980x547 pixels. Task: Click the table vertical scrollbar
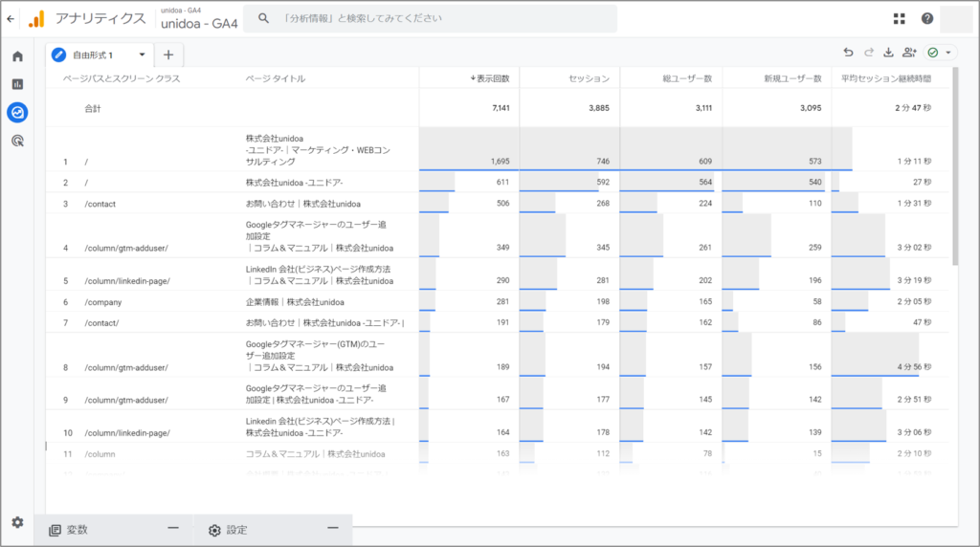tap(955, 166)
